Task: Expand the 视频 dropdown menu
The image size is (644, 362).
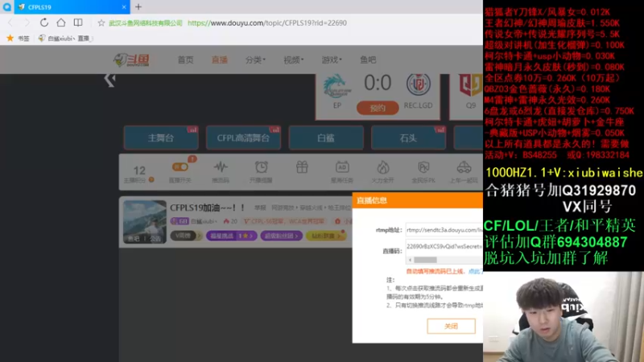Action: tap(293, 60)
